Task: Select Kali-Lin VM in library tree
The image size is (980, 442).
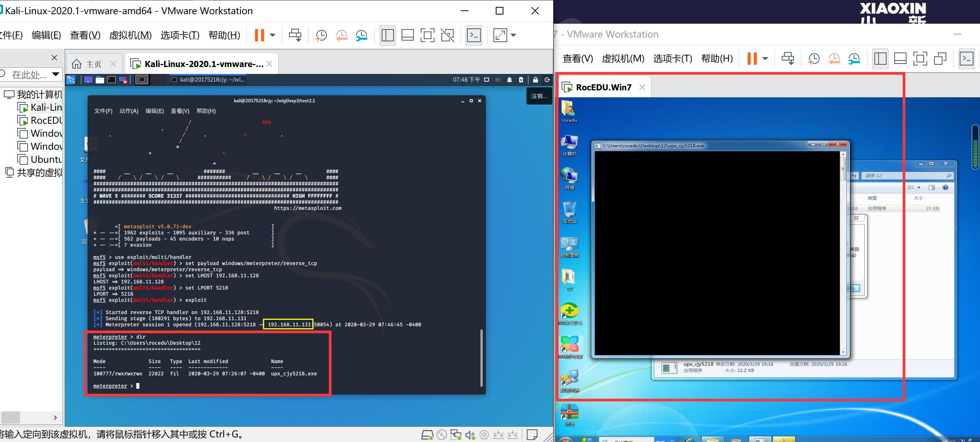Action: point(39,107)
